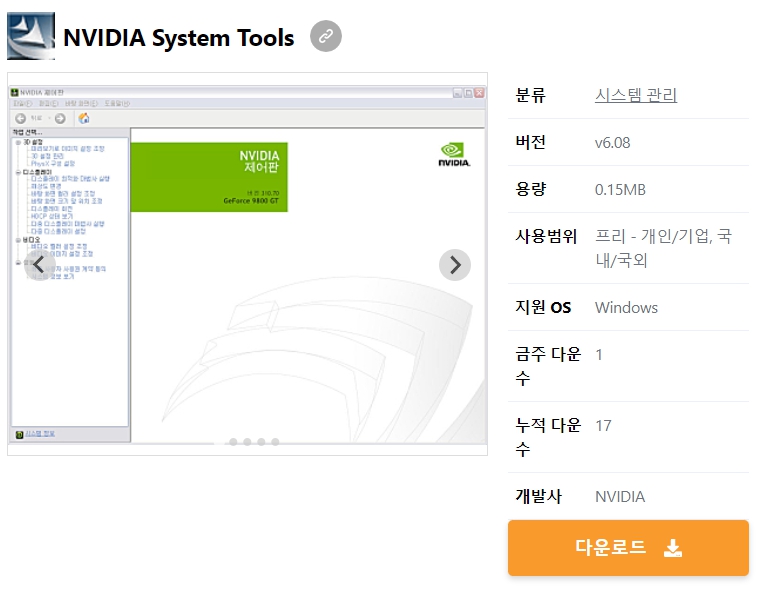Click the 용량 label

click(x=530, y=189)
